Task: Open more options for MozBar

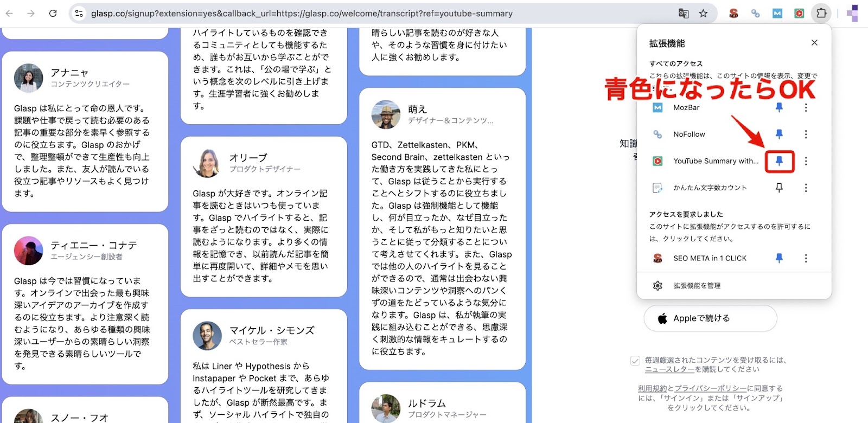Action: click(806, 107)
